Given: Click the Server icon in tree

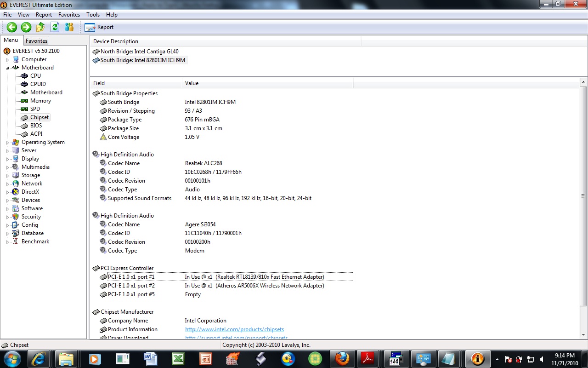Looking at the screenshot, I should coord(16,150).
